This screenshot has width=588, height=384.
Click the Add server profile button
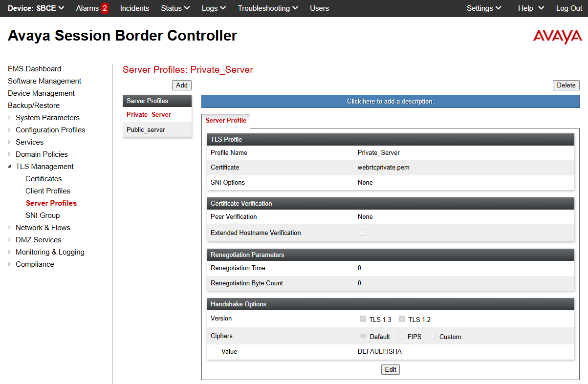tap(181, 85)
